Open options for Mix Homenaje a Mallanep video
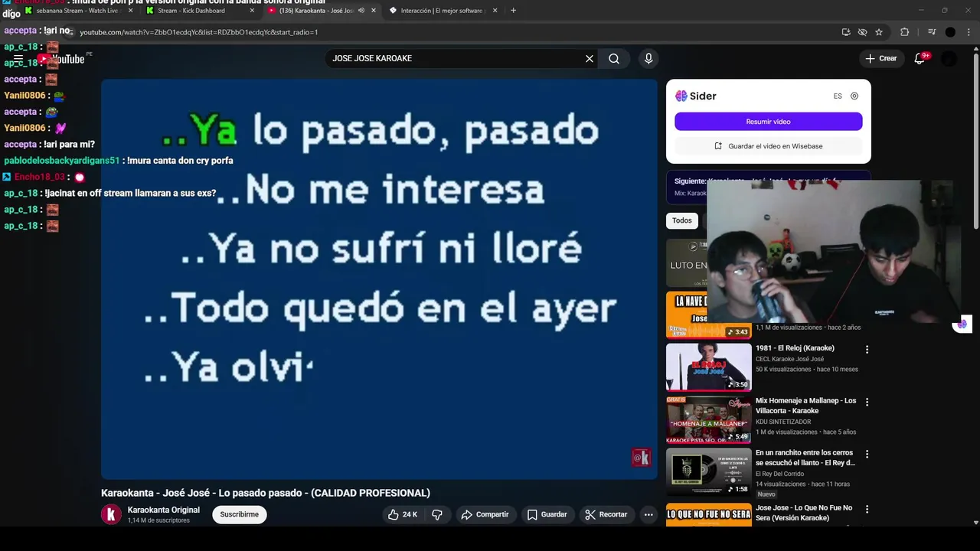The image size is (980, 551). pyautogui.click(x=867, y=402)
